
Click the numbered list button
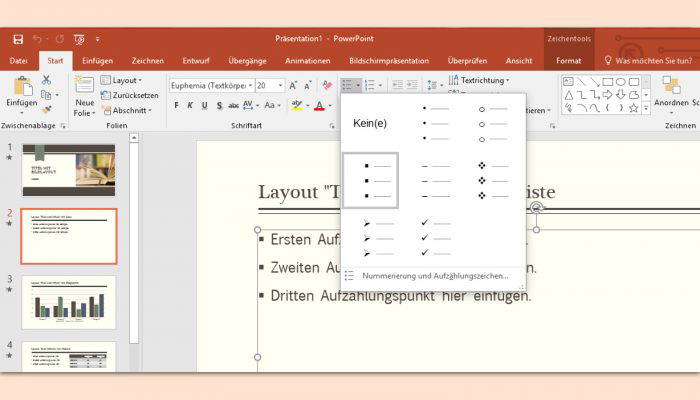(x=370, y=85)
